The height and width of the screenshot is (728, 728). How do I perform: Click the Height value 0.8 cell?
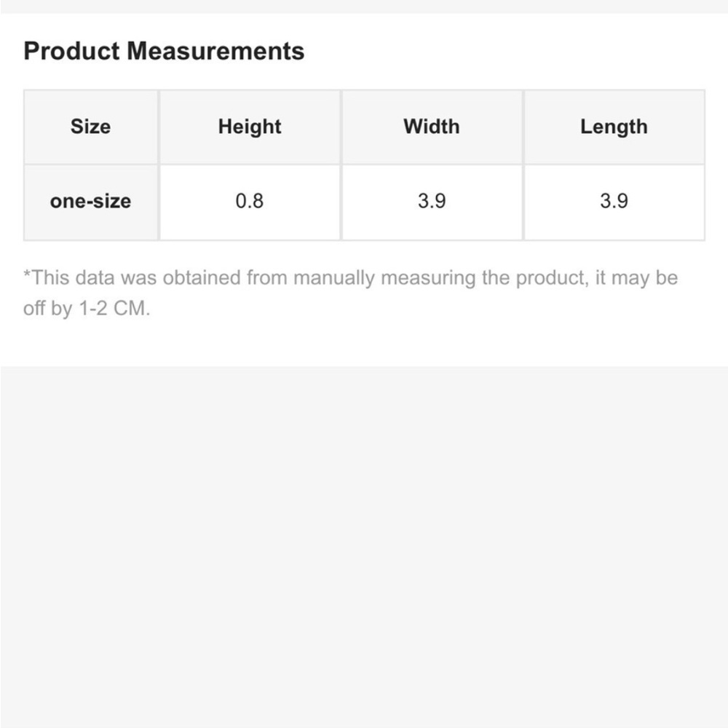pyautogui.click(x=250, y=202)
